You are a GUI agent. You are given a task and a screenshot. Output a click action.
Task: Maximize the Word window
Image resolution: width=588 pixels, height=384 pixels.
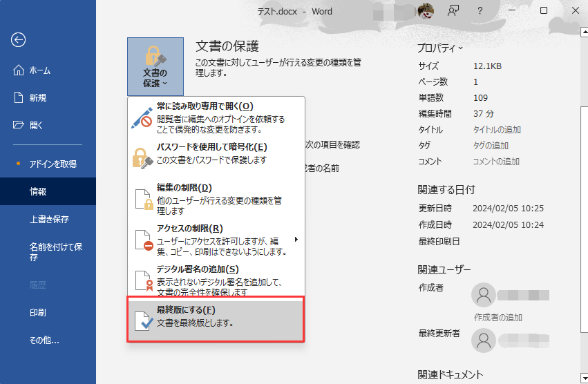(x=544, y=11)
